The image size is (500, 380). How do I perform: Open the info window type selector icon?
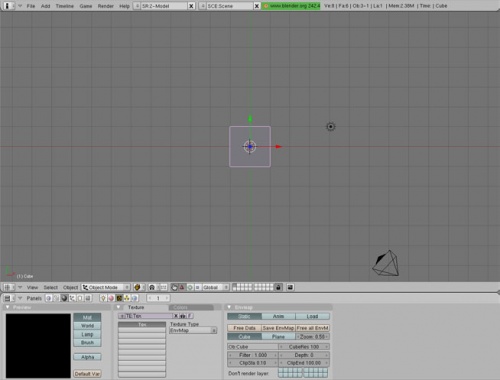pos(8,6)
